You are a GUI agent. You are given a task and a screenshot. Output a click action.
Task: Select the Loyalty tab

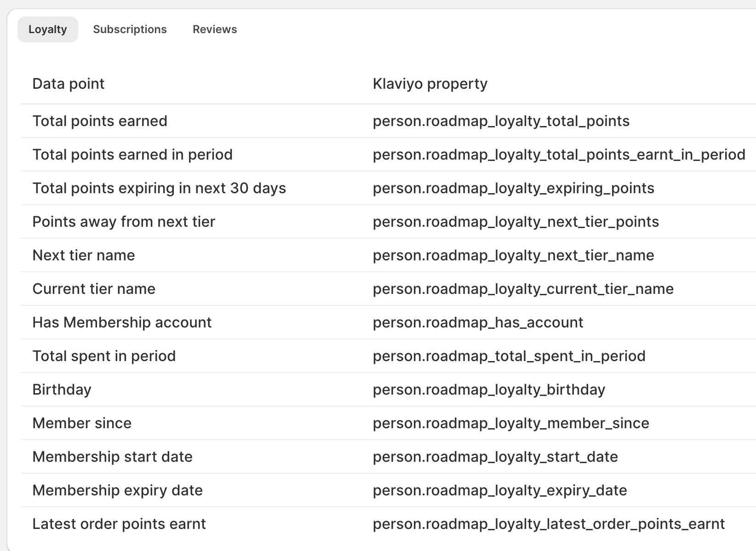click(x=47, y=29)
